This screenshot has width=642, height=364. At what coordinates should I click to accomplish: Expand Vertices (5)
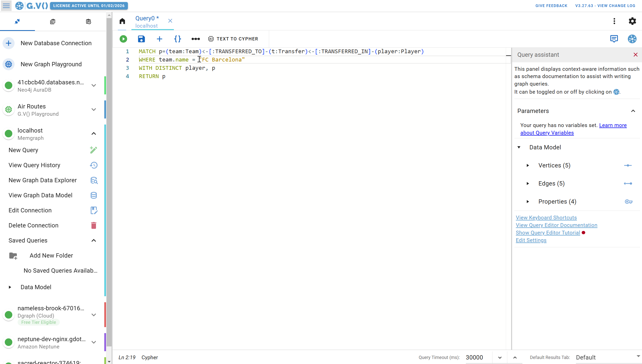528,165
